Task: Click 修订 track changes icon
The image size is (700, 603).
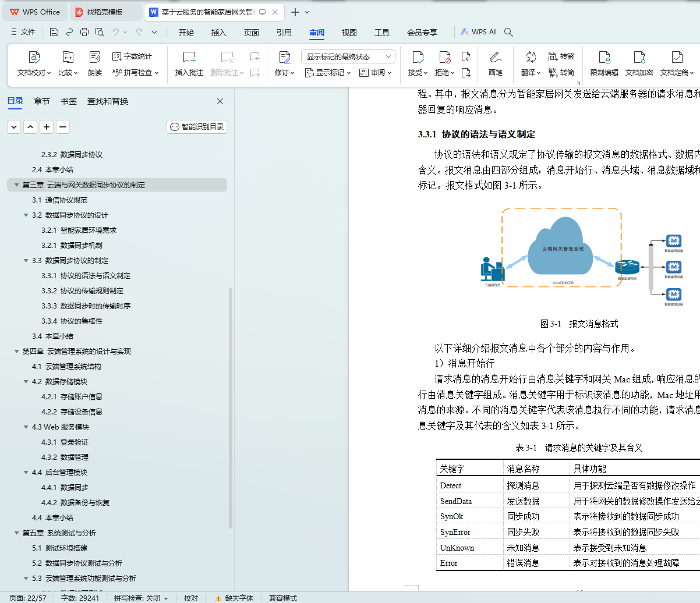Action: (284, 57)
